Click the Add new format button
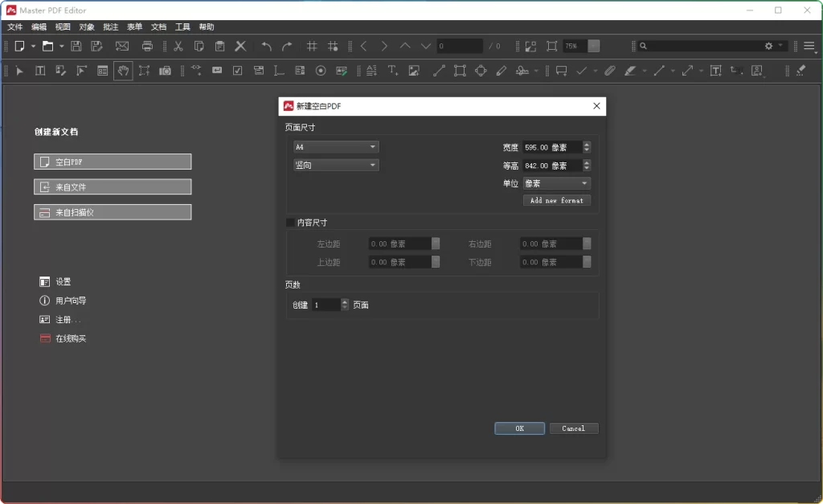823x504 pixels. click(x=556, y=200)
